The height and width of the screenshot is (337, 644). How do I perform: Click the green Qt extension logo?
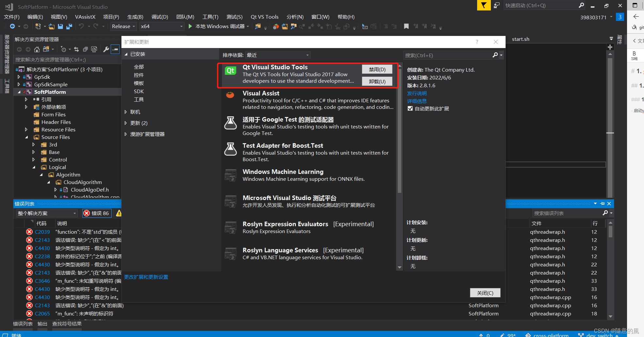point(231,71)
